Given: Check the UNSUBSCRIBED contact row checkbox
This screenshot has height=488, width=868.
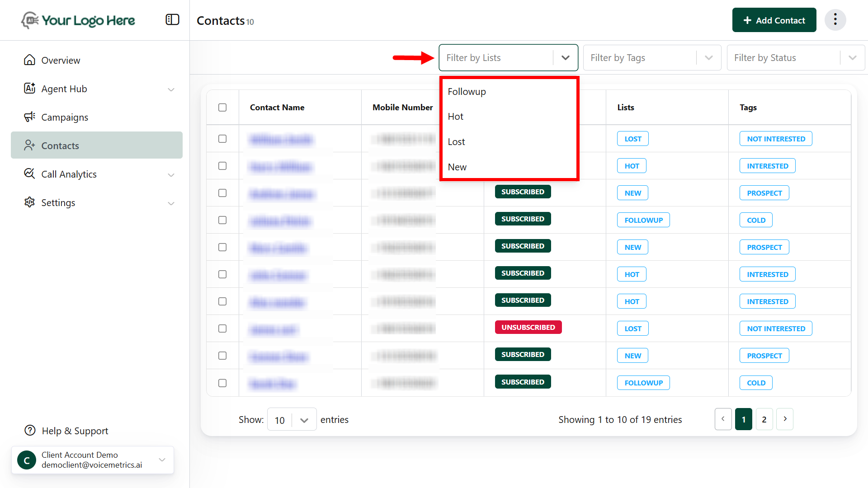Looking at the screenshot, I should click(x=222, y=328).
